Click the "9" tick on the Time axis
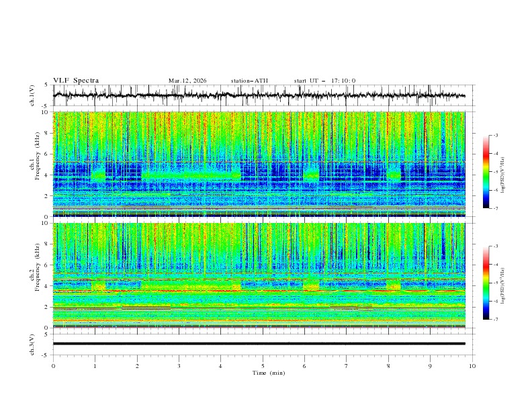The width and height of the screenshot is (532, 411). click(x=430, y=366)
